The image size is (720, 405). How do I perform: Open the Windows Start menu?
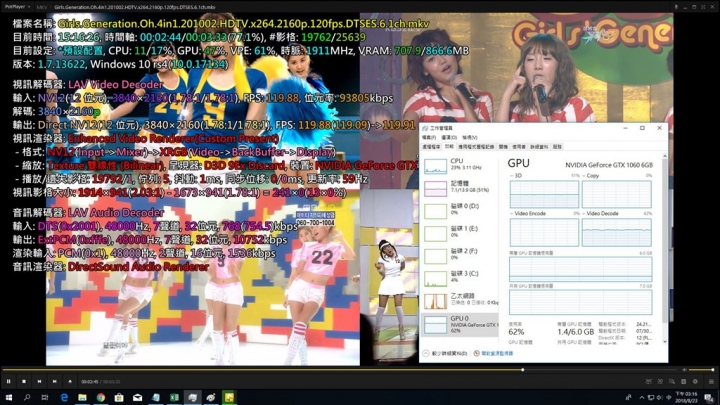coord(8,397)
